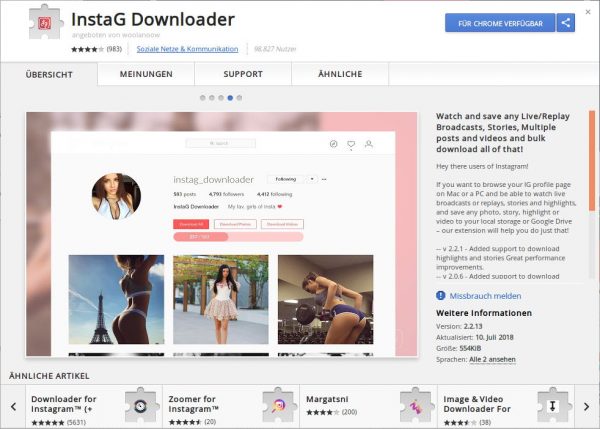Open the Support tab
This screenshot has width=600, height=429.
(x=243, y=74)
